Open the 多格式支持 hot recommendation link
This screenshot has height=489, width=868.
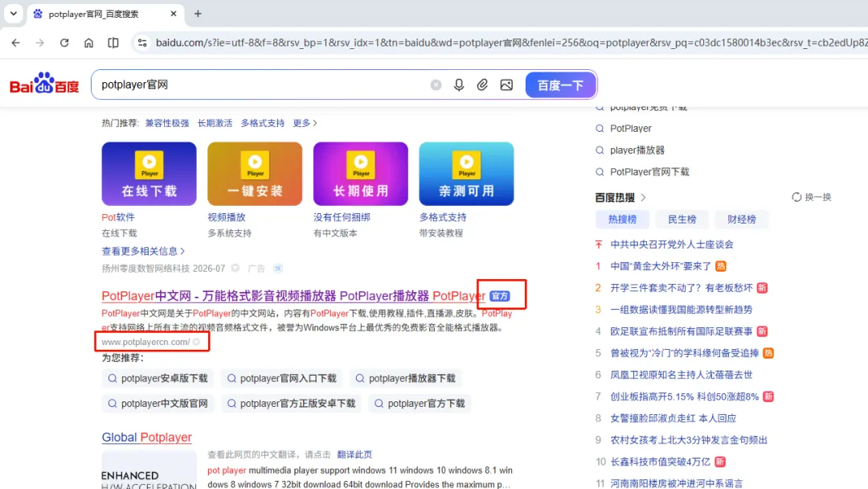point(262,123)
